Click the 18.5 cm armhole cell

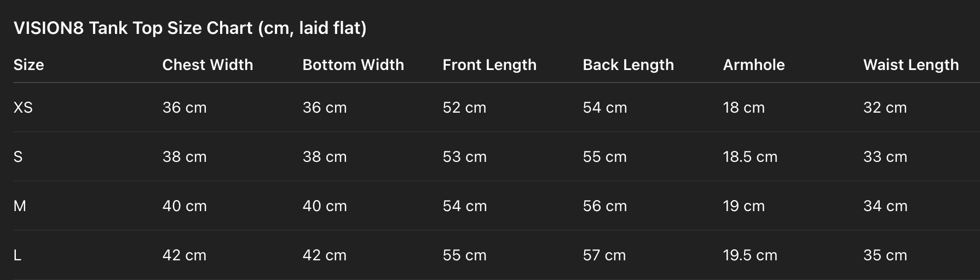tap(750, 156)
